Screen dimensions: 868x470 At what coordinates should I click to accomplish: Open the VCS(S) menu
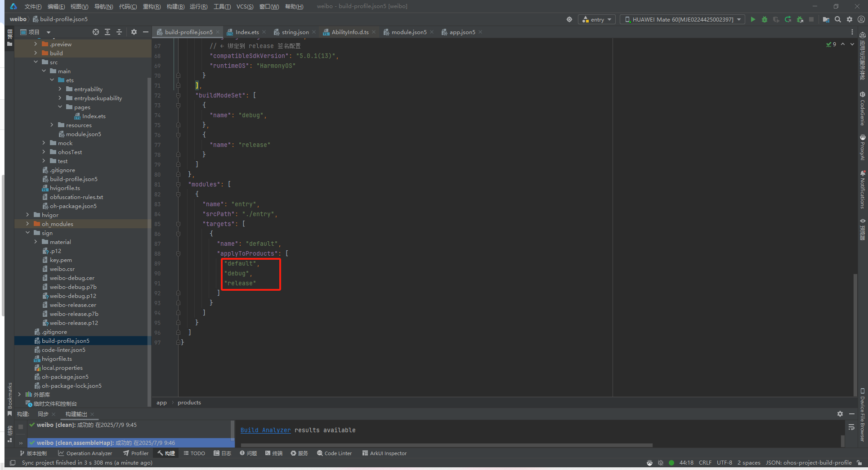245,6
